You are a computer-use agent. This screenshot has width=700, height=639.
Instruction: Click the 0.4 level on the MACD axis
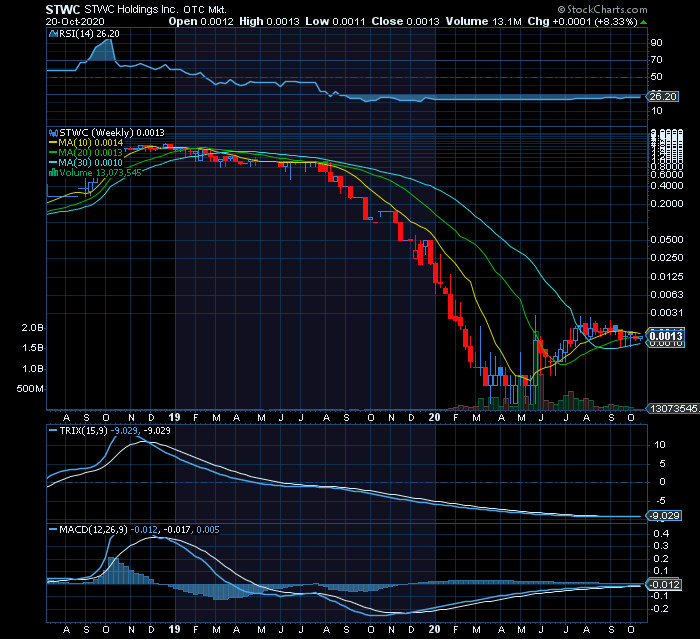tap(661, 533)
